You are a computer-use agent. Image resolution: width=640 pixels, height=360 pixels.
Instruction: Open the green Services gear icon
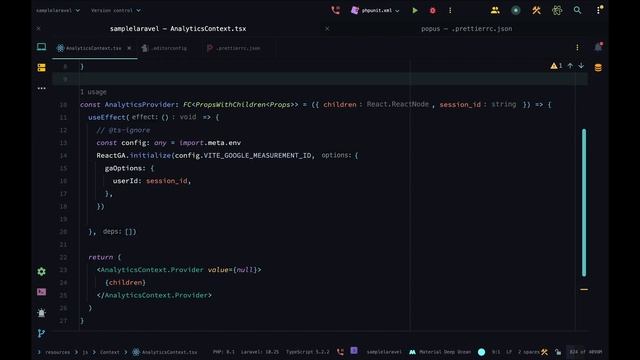pos(41,271)
